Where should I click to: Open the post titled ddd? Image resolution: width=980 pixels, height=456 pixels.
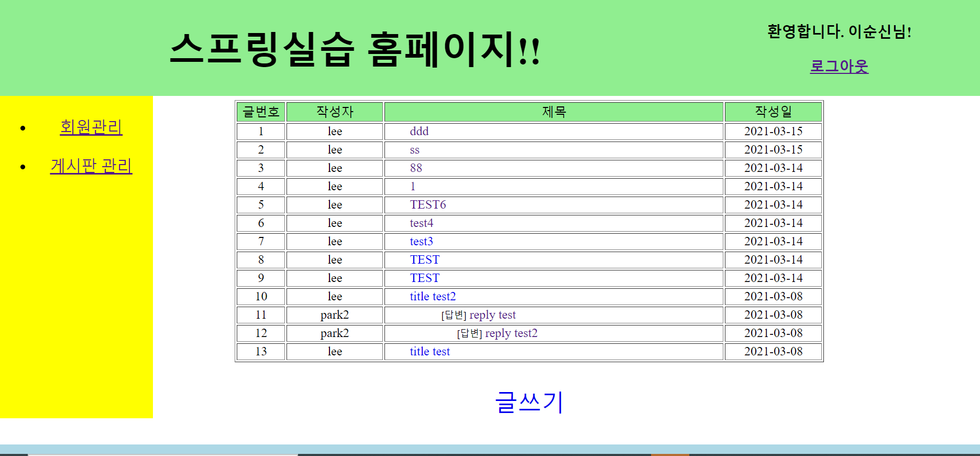coord(419,131)
